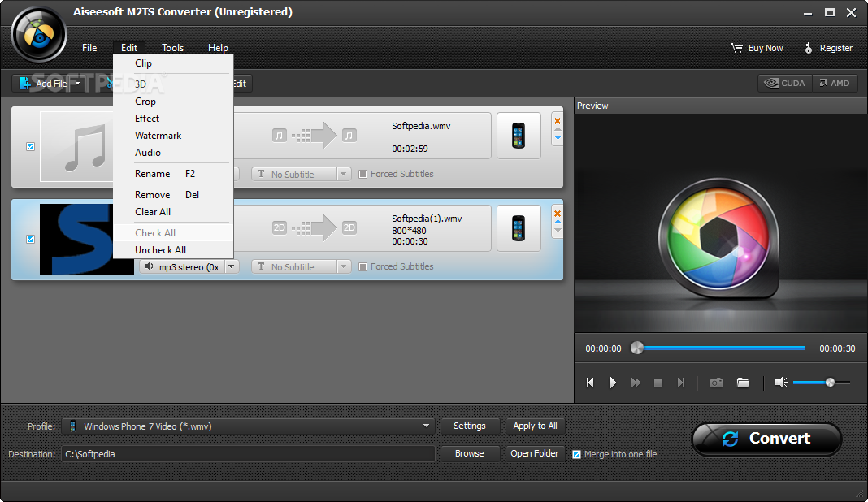
Task: Remove Softpedia.wmv with orange X
Action: 558,121
